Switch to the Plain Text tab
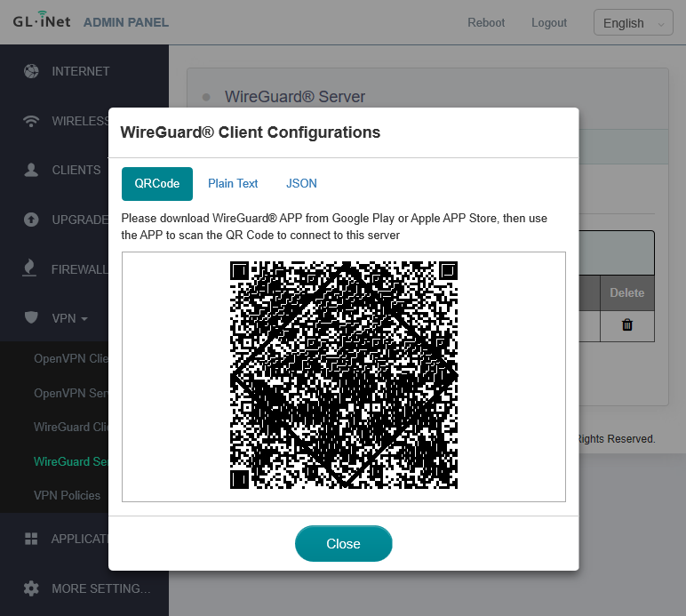This screenshot has width=686, height=616. (233, 184)
